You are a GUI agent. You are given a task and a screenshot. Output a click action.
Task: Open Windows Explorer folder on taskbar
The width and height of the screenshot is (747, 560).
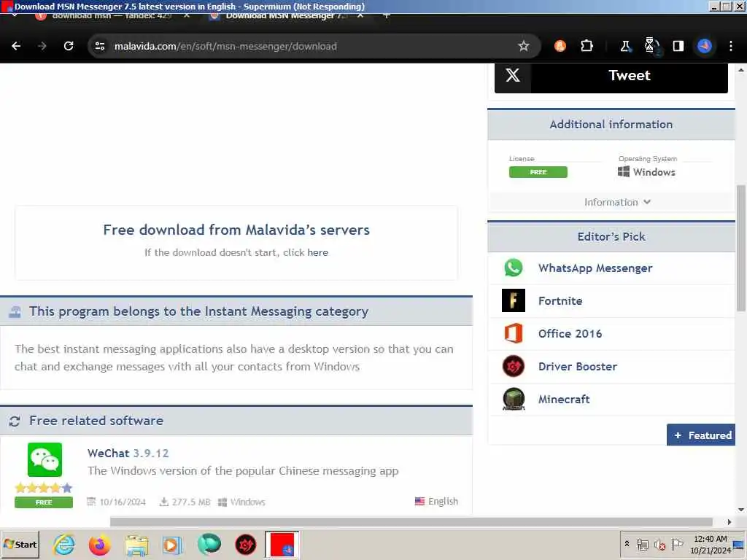136,545
